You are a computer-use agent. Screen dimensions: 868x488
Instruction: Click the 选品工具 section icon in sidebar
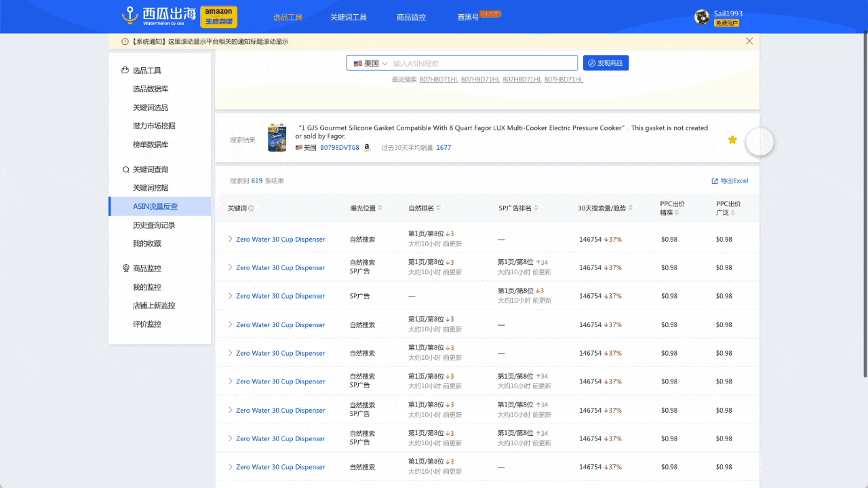124,70
